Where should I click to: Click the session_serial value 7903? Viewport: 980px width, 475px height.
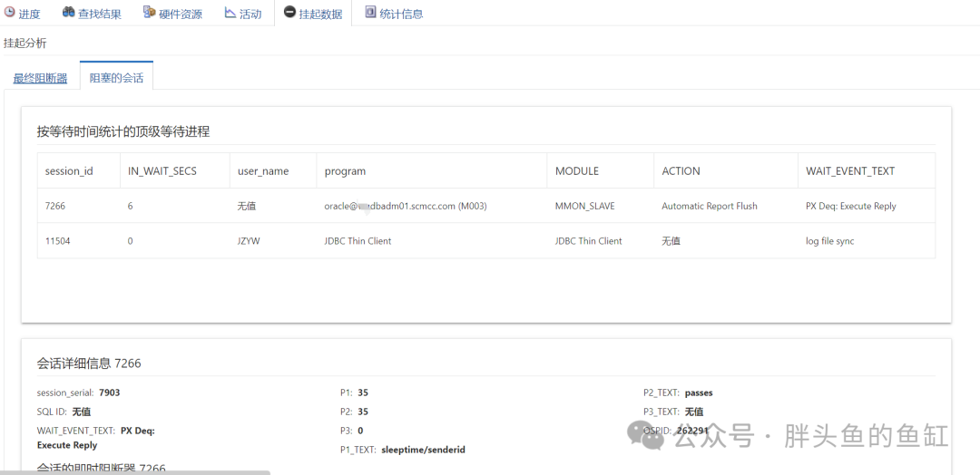(110, 393)
